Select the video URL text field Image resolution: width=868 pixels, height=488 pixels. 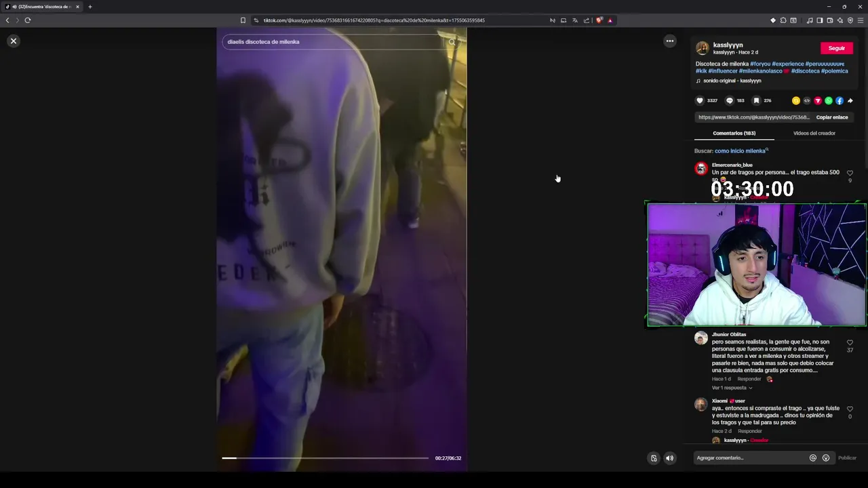click(x=753, y=117)
